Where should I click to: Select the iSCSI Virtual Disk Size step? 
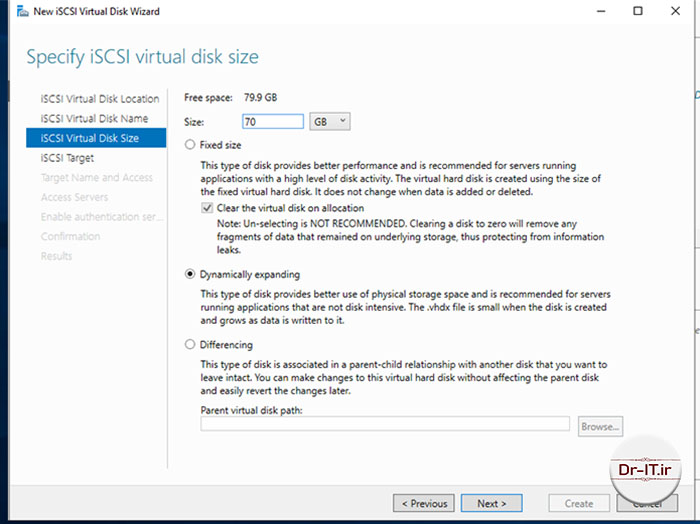(90, 138)
